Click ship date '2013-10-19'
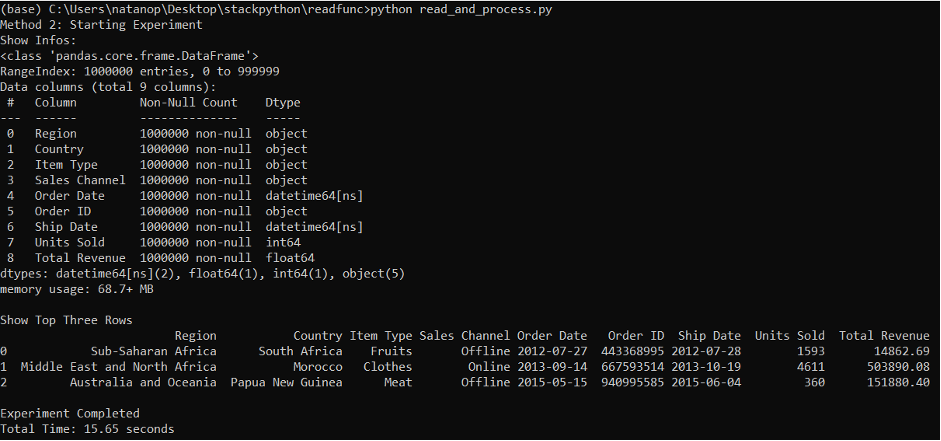The height and width of the screenshot is (441, 941). click(706, 367)
